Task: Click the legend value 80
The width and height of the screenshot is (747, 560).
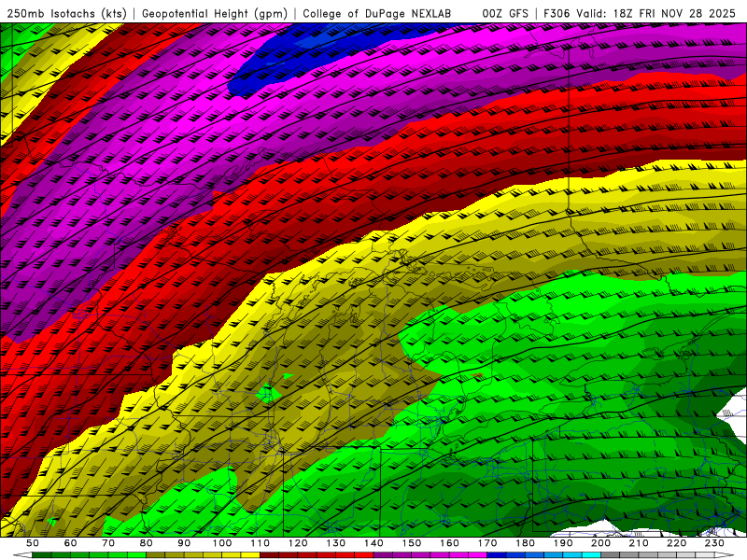Action: pyautogui.click(x=147, y=543)
